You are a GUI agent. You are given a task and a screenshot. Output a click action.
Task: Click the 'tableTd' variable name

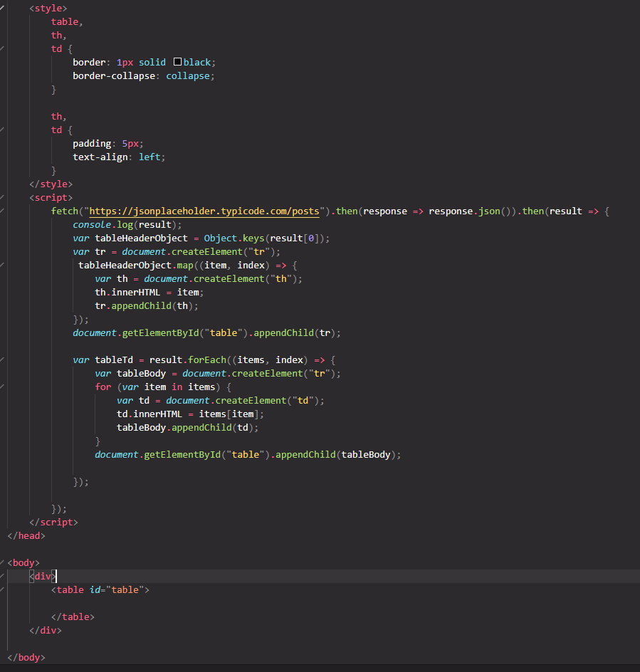coord(114,360)
